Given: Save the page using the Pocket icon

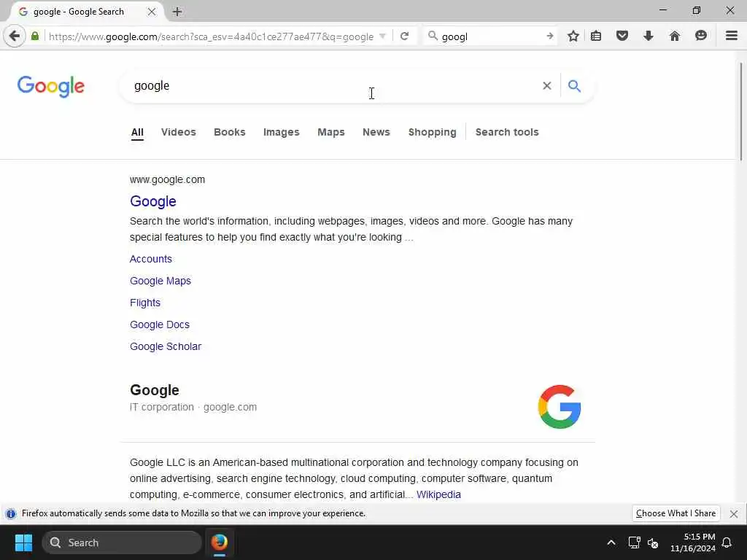Looking at the screenshot, I should pos(622,36).
